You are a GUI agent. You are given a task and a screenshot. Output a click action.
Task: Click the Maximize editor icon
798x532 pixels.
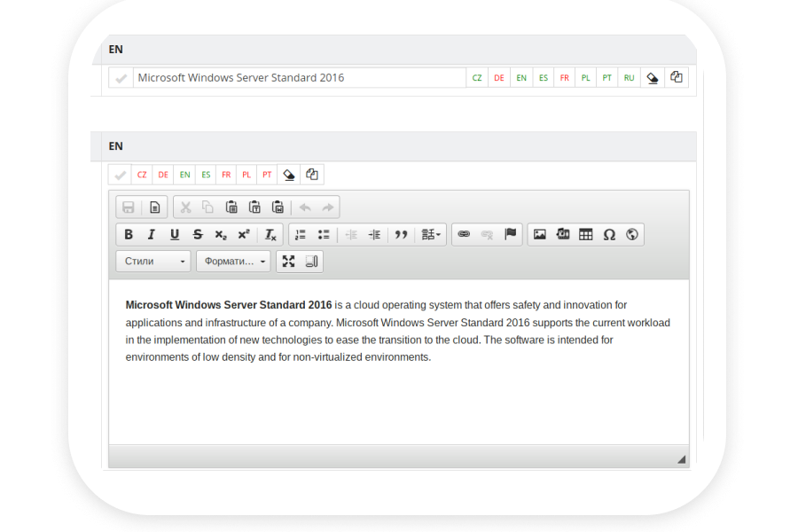(x=288, y=262)
